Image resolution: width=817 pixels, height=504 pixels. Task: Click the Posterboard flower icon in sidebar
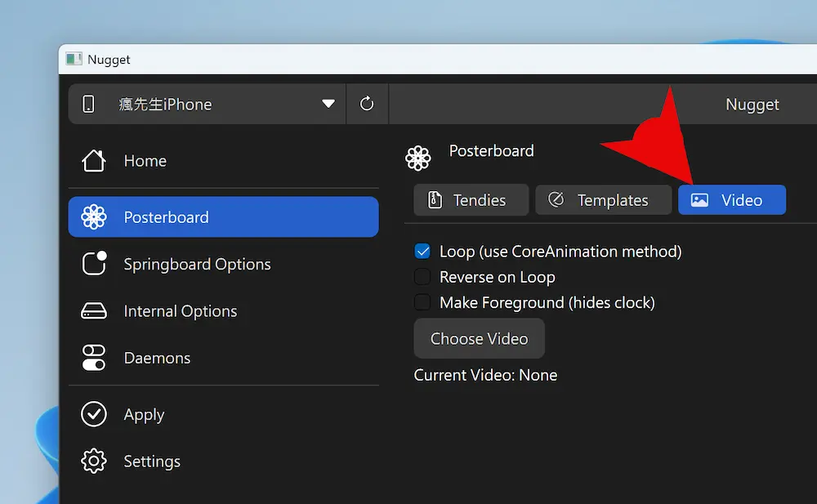pos(94,217)
